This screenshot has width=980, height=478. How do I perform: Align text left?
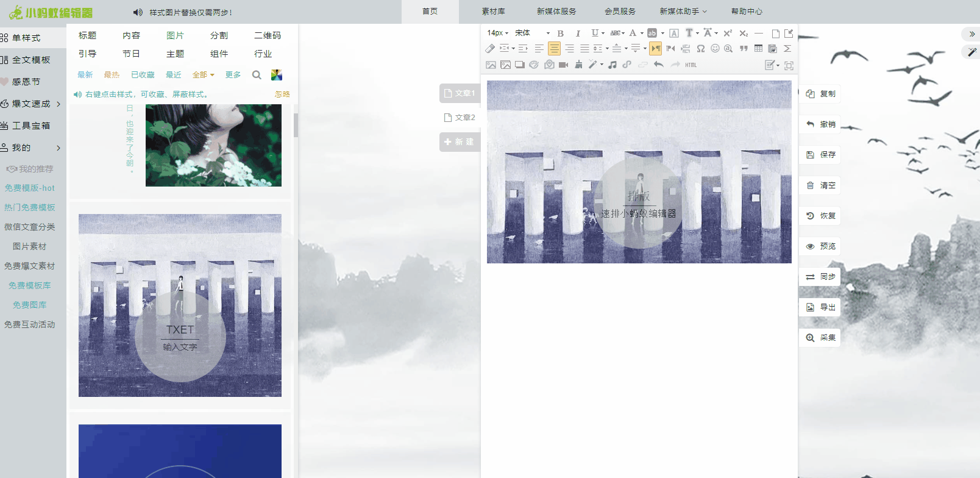click(539, 48)
